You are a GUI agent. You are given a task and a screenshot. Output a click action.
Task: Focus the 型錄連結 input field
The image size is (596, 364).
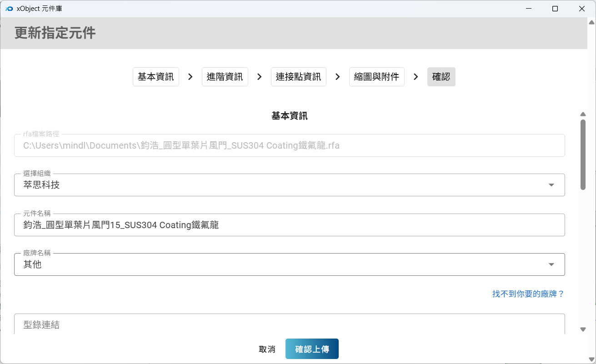point(289,325)
